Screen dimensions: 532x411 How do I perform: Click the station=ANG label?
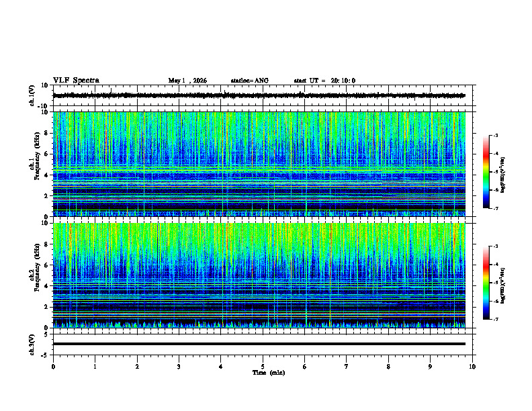249,81
